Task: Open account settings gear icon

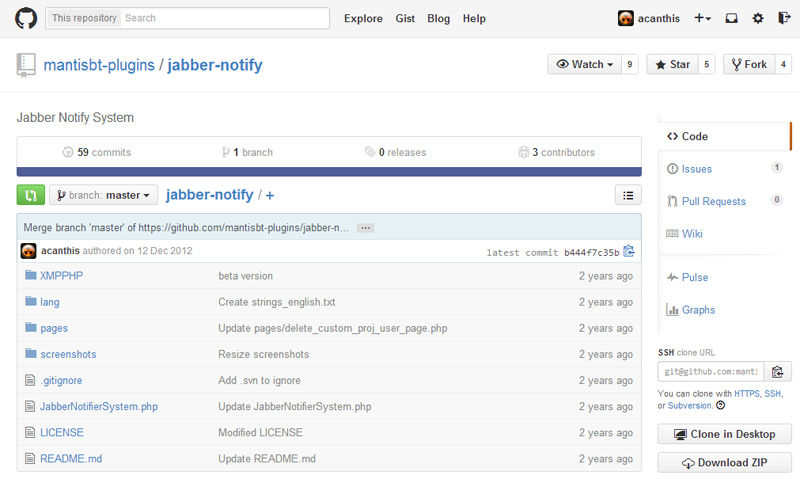Action: (x=758, y=18)
